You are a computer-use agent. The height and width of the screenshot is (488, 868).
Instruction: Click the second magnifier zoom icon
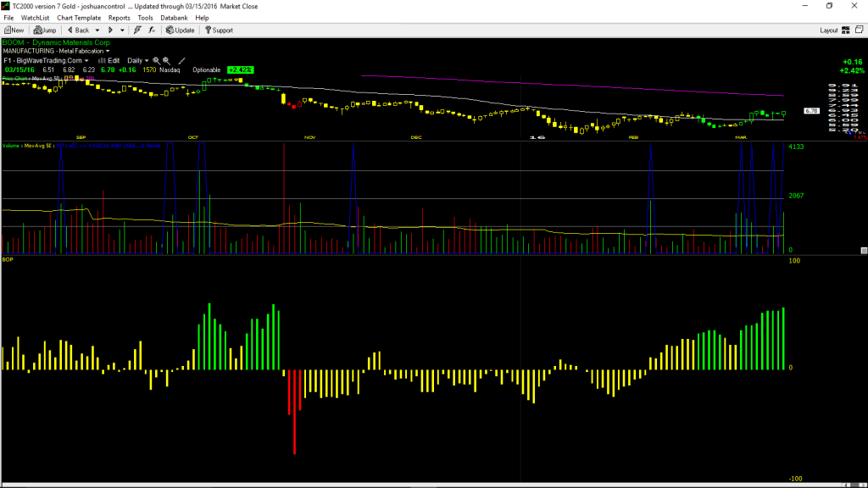point(166,61)
